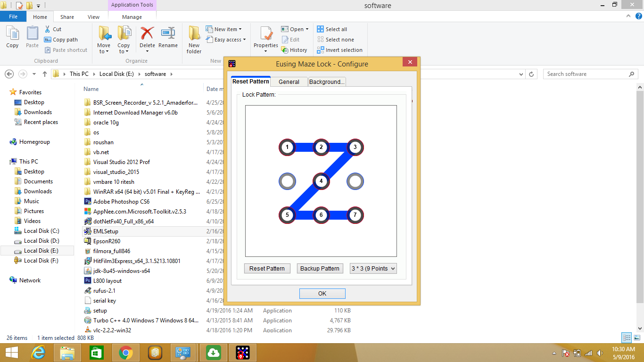Screen dimensions: 644x362
Task: Click the Backup Pattern button
Action: point(320,268)
